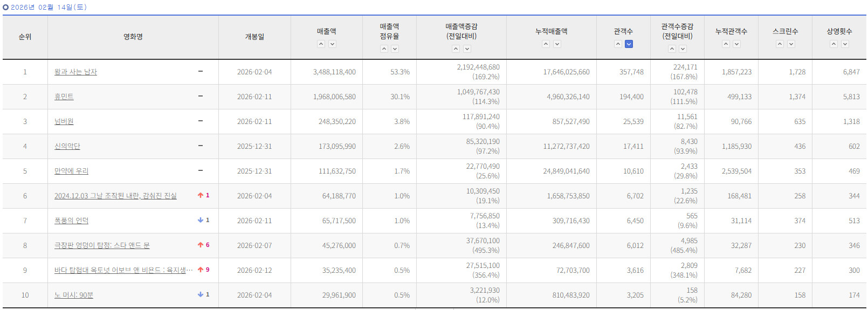The image size is (868, 310).
Task: Open the movie link 휴민트
Action: (x=64, y=97)
